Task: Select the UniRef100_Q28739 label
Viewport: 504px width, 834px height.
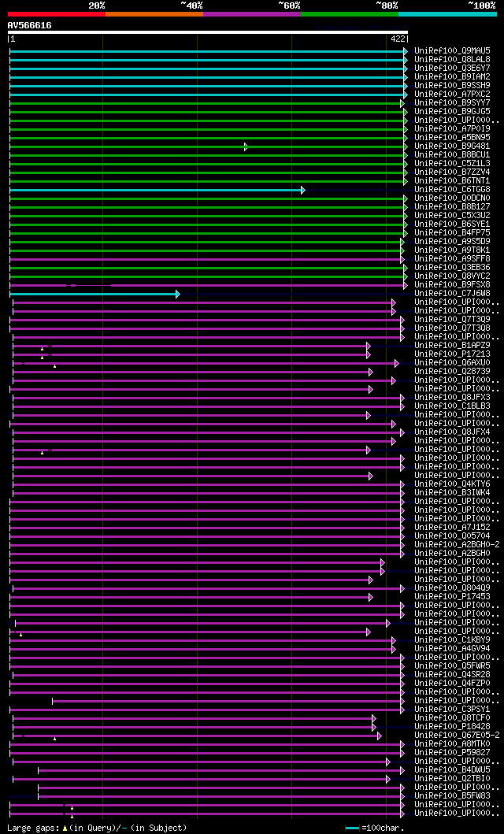Action: (x=453, y=372)
